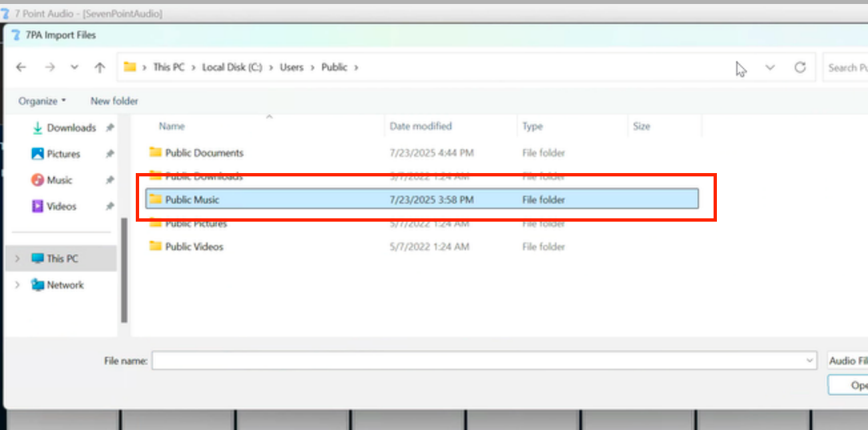
Task: Open the Videos quick access folder
Action: pos(61,206)
